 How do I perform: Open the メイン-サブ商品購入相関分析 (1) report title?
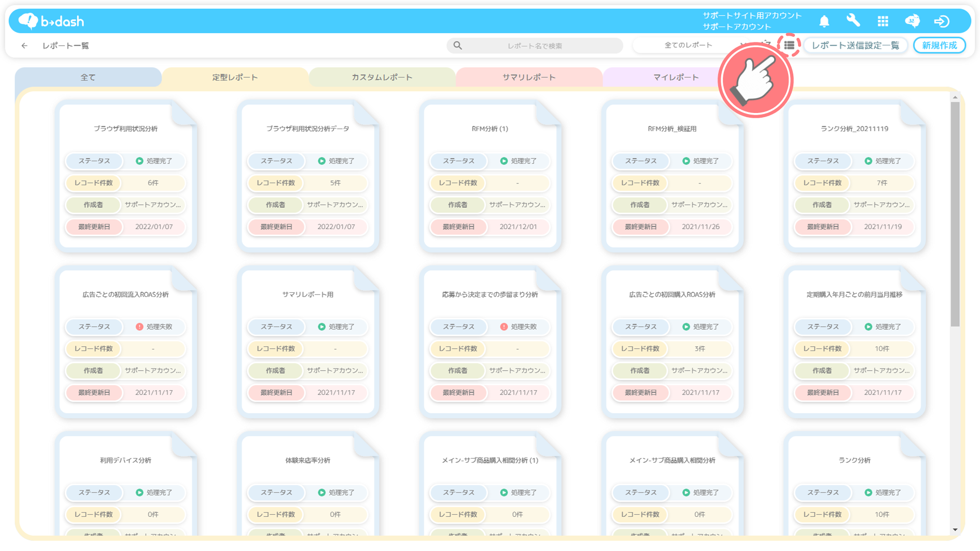pos(490,460)
